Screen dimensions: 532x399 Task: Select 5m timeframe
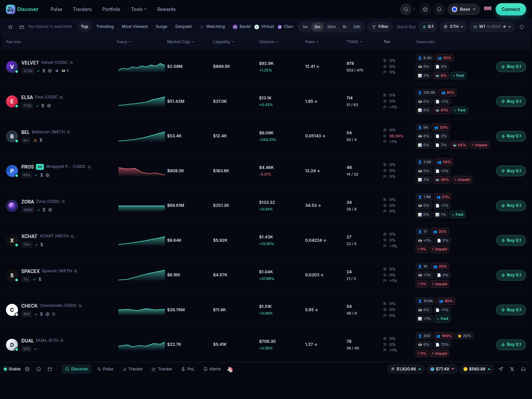coord(318,27)
